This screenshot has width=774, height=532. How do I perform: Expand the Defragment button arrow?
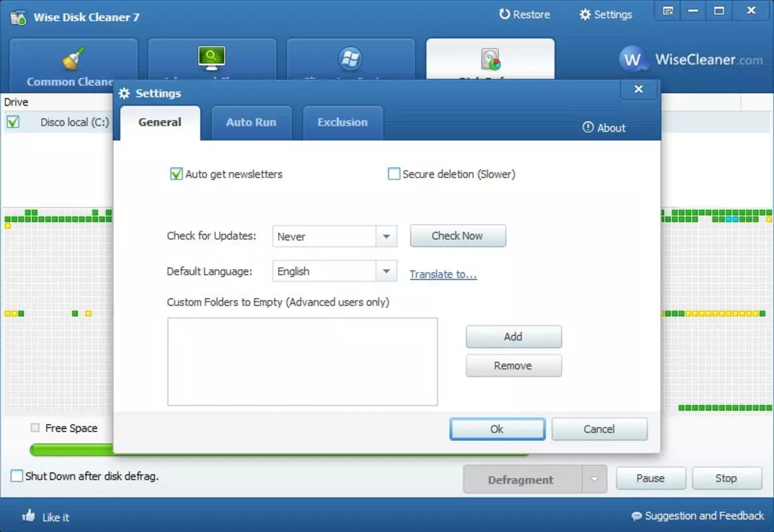click(x=594, y=479)
